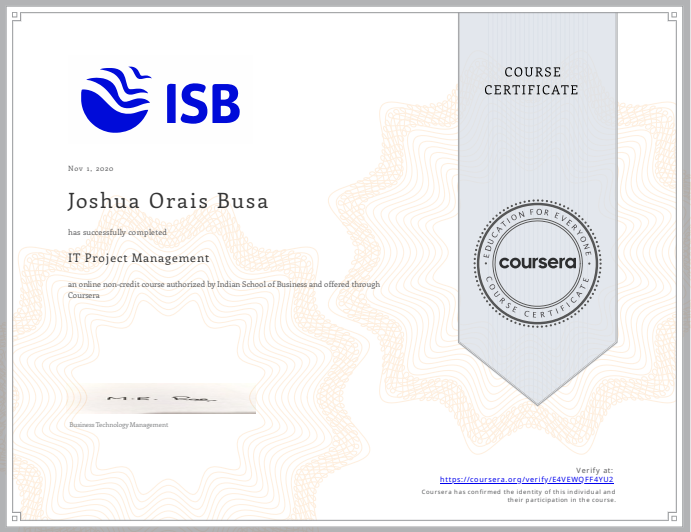This screenshot has height=532, width=691.
Task: Click the date Nov 1, 2020
Action: 91,168
